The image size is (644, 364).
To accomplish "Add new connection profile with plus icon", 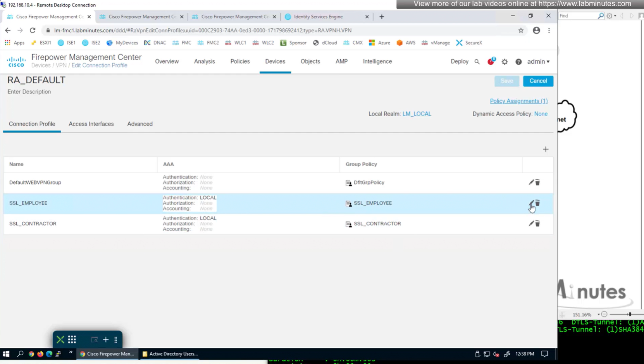I will click(x=546, y=149).
